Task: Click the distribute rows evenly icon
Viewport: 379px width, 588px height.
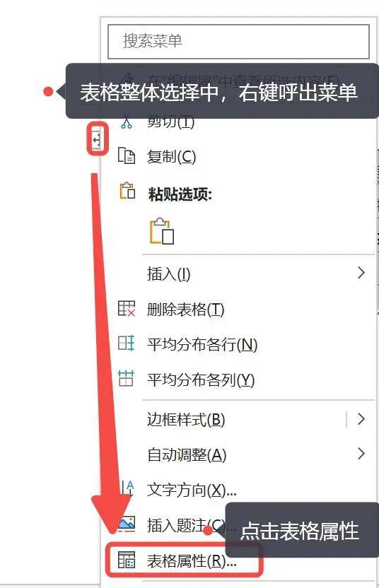Action: pos(126,343)
